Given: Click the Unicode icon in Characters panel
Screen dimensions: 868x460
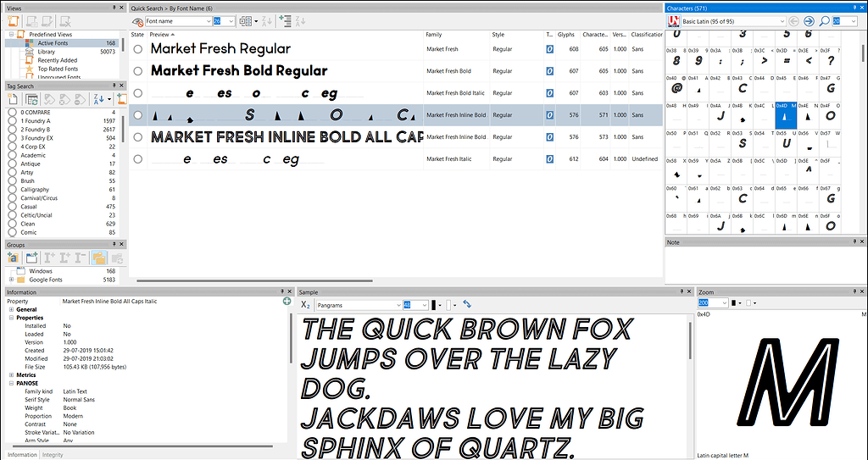Looking at the screenshot, I should point(674,21).
